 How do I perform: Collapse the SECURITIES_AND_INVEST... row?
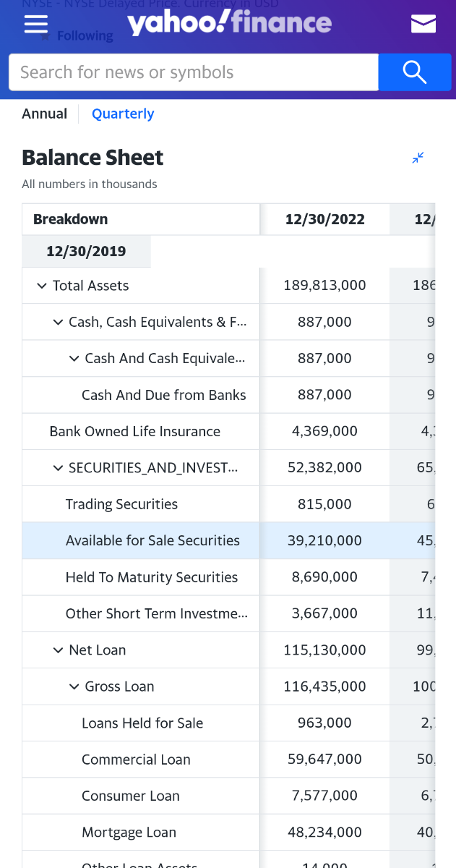coord(58,468)
